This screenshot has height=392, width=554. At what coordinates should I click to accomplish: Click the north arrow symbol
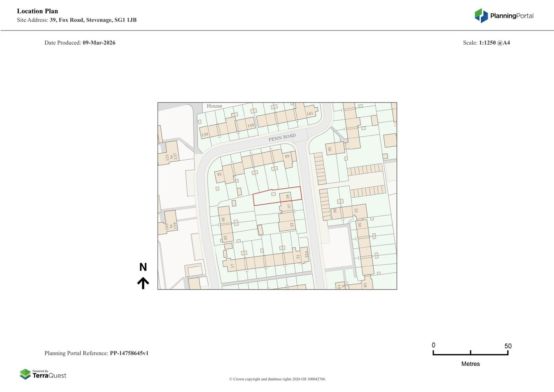(x=143, y=283)
